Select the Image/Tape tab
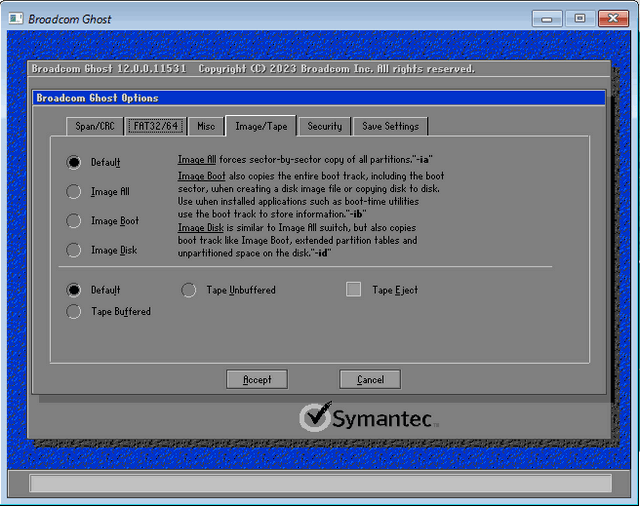The image size is (640, 507). click(x=261, y=126)
